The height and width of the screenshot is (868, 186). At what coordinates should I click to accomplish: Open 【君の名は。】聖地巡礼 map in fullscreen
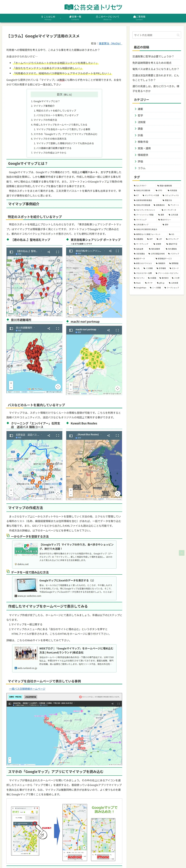coord(57,252)
